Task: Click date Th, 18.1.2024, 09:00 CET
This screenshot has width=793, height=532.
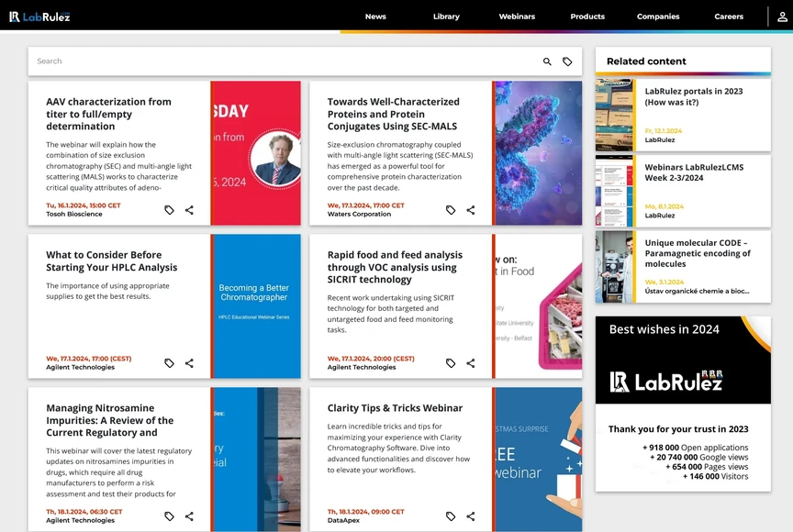Action: tap(365, 512)
